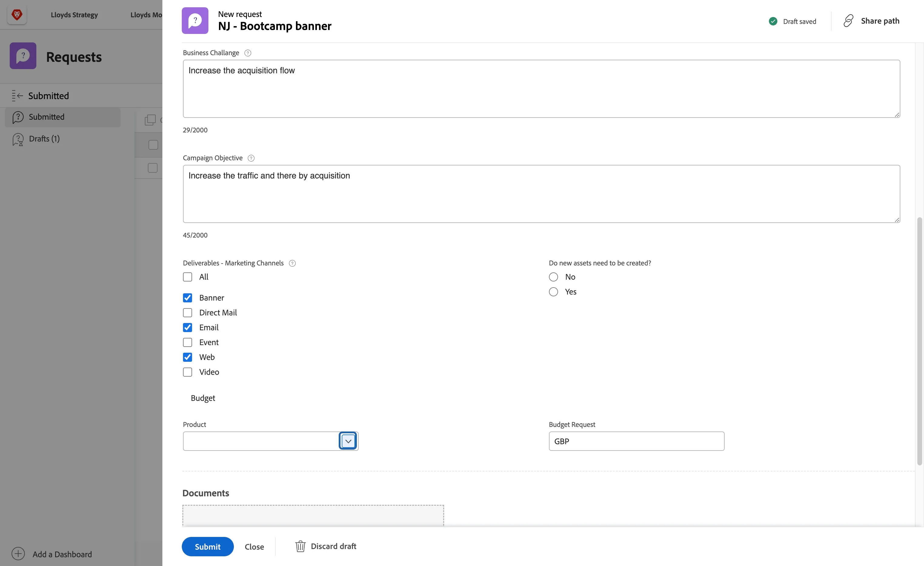Open Drafts (1) in sidebar
This screenshot has width=924, height=566.
[x=44, y=139]
